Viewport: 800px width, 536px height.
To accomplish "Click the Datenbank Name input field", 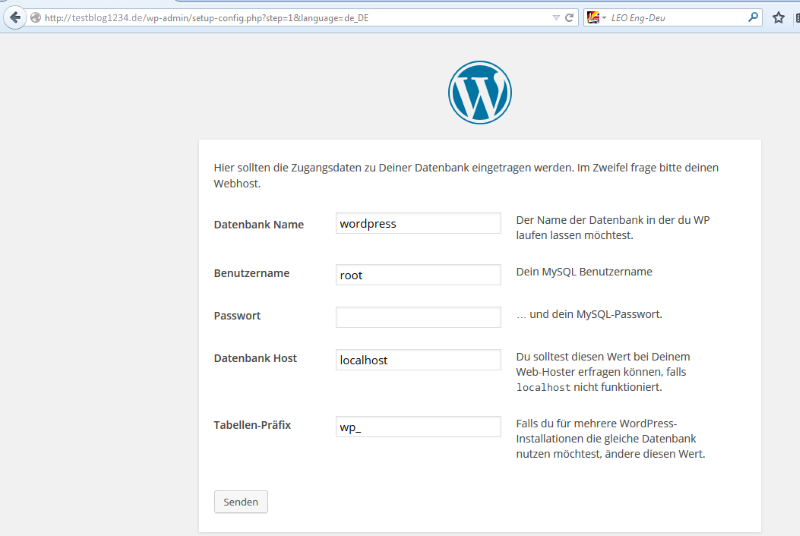I will pyautogui.click(x=418, y=223).
